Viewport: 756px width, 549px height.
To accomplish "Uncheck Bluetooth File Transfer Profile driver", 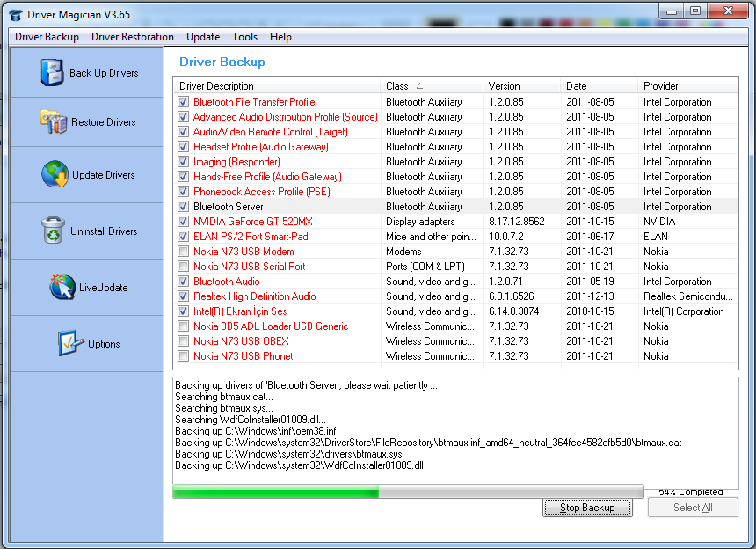I will (183, 102).
